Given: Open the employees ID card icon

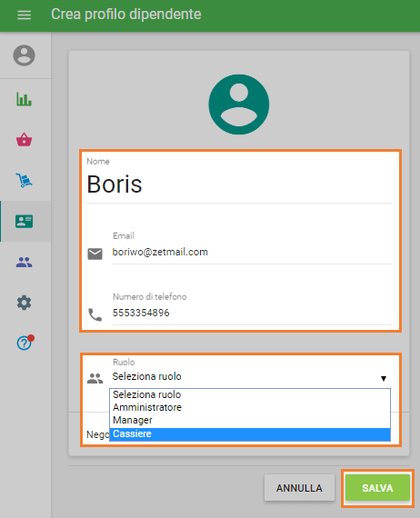Looking at the screenshot, I should (x=25, y=221).
